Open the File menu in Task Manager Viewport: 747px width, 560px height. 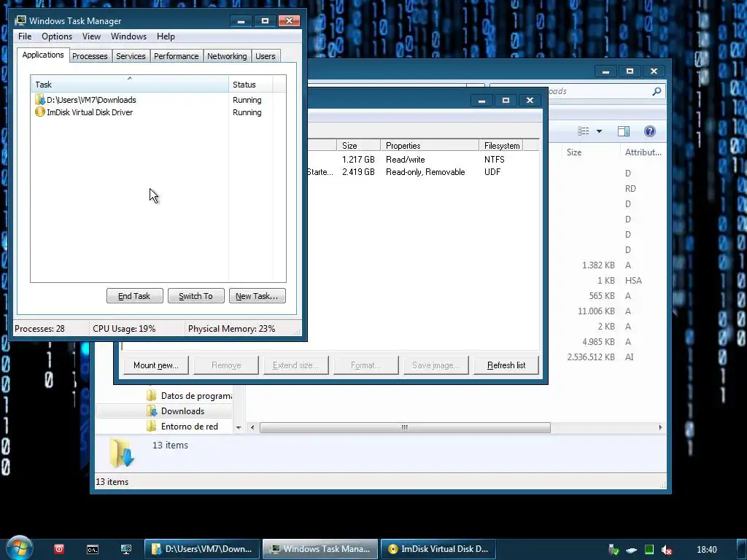tap(25, 36)
